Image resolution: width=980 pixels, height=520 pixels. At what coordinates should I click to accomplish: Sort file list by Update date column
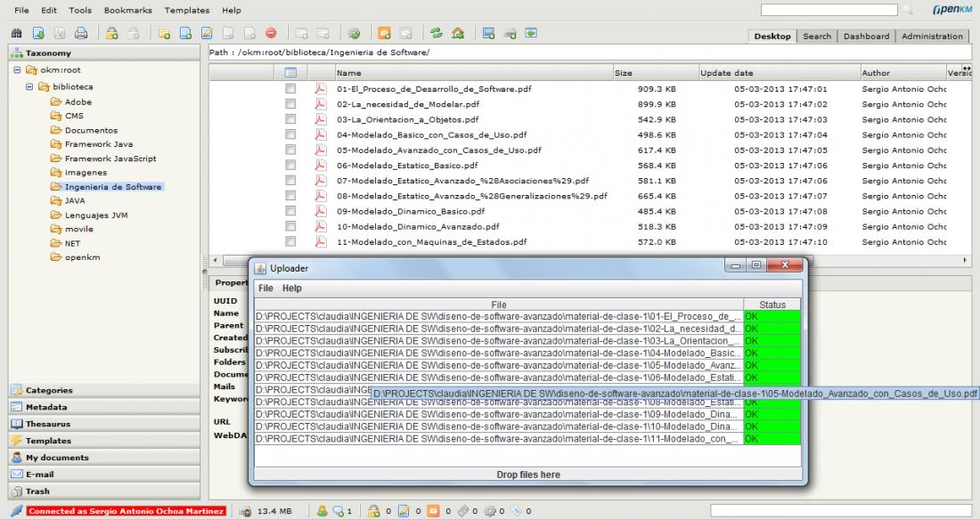pos(727,73)
